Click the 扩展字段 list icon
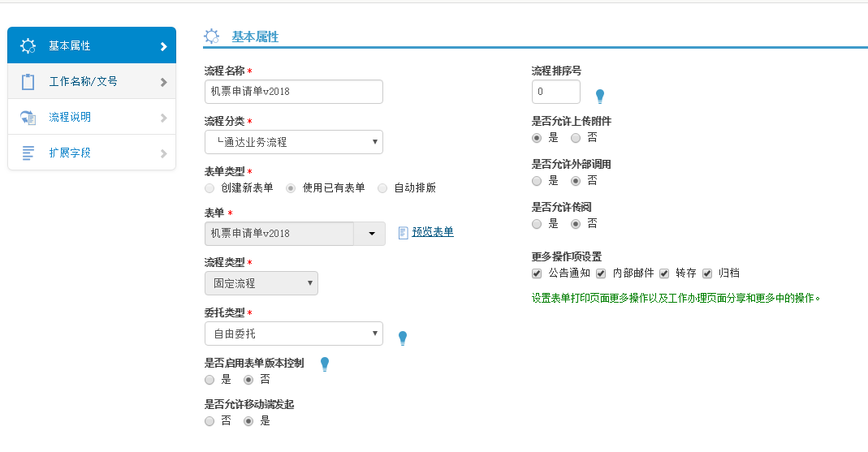Image resolution: width=868 pixels, height=452 pixels. pos(28,153)
